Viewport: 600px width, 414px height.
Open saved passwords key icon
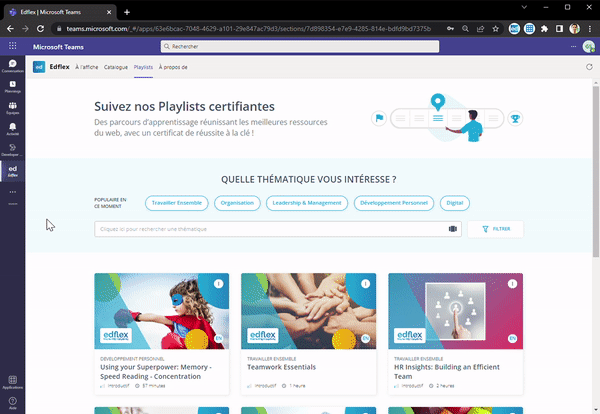450,29
